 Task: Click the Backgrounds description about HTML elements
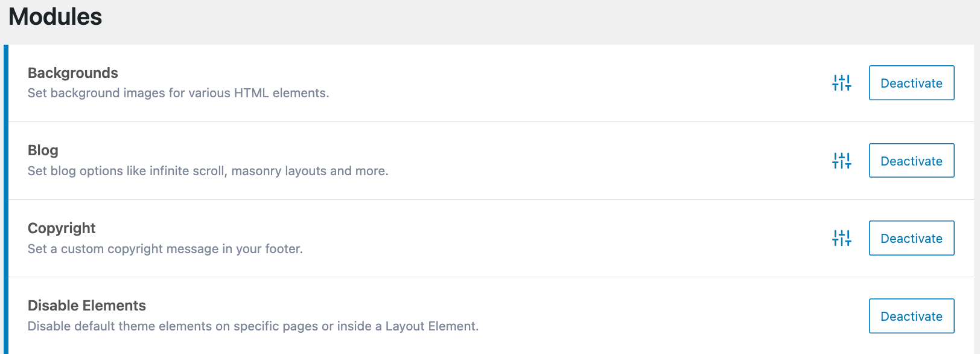point(178,93)
